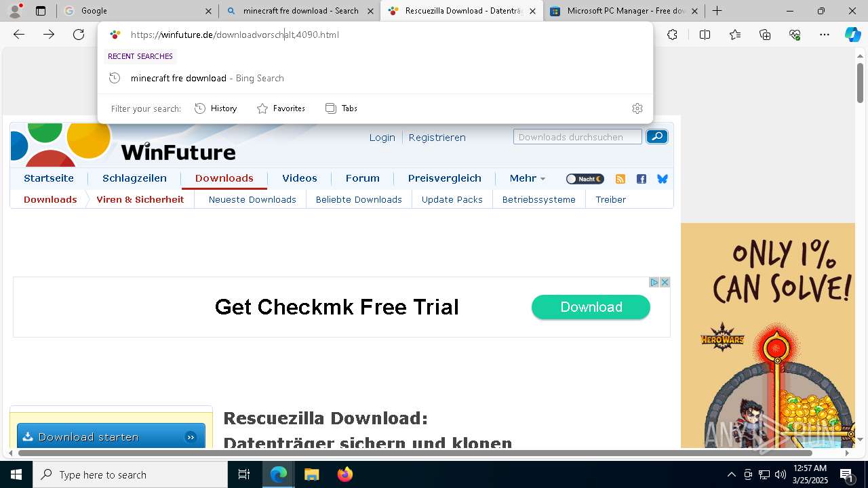Image resolution: width=868 pixels, height=488 pixels.
Task: Go back with the browser arrow
Action: click(x=19, y=35)
